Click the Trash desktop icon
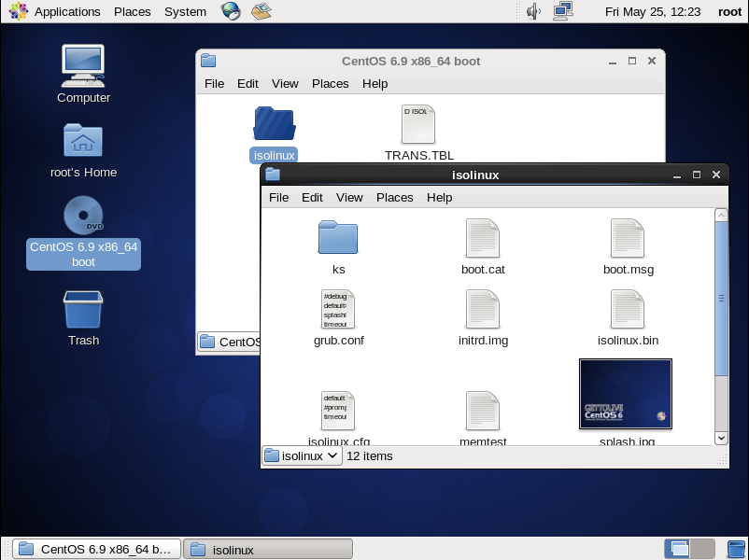This screenshot has height=560, width=749. (x=83, y=309)
